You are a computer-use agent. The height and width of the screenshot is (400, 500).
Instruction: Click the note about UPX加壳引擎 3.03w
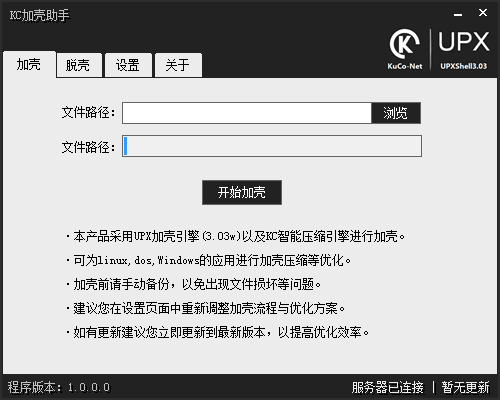(235, 236)
